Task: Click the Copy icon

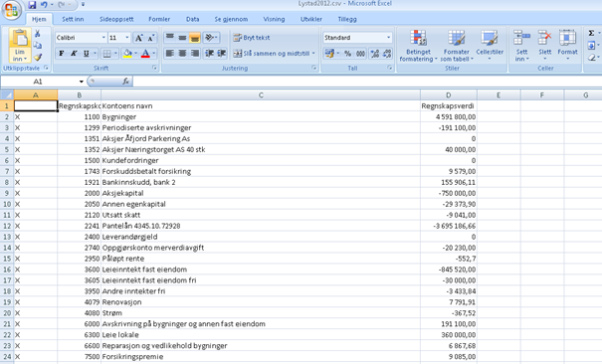Action: click(x=37, y=46)
